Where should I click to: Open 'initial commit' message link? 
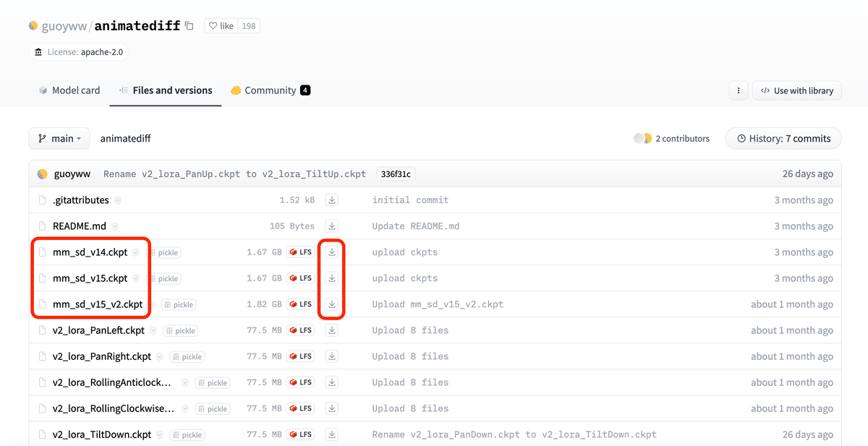410,200
